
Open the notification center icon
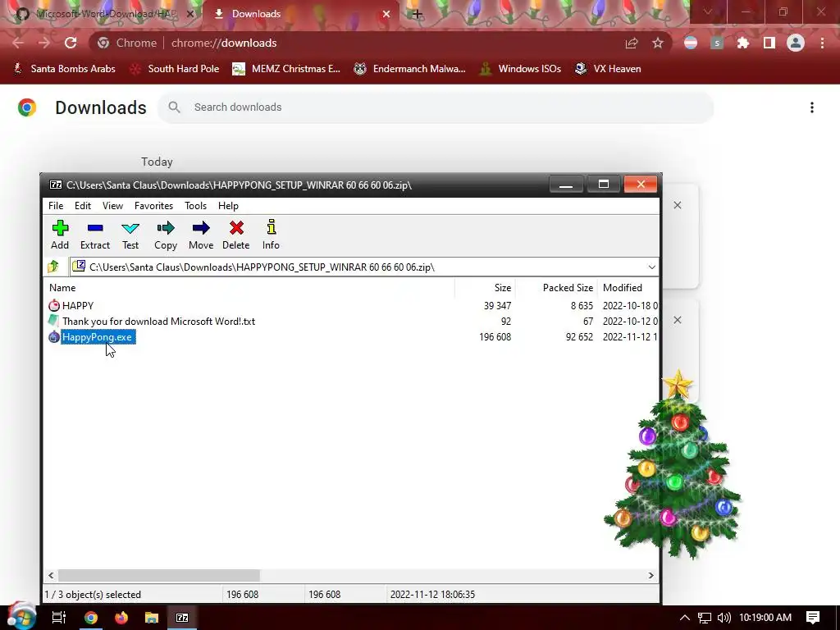[813, 618]
